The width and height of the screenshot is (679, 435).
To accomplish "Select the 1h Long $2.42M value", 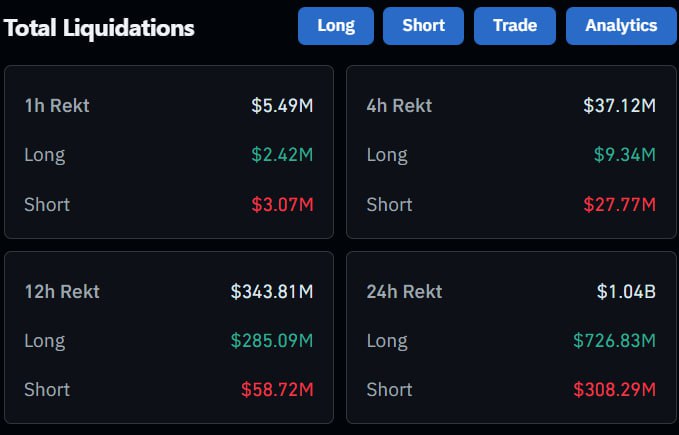I will pos(282,155).
